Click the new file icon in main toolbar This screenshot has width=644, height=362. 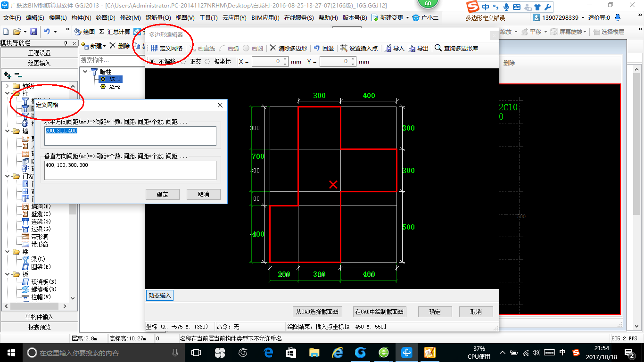[x=6, y=32]
